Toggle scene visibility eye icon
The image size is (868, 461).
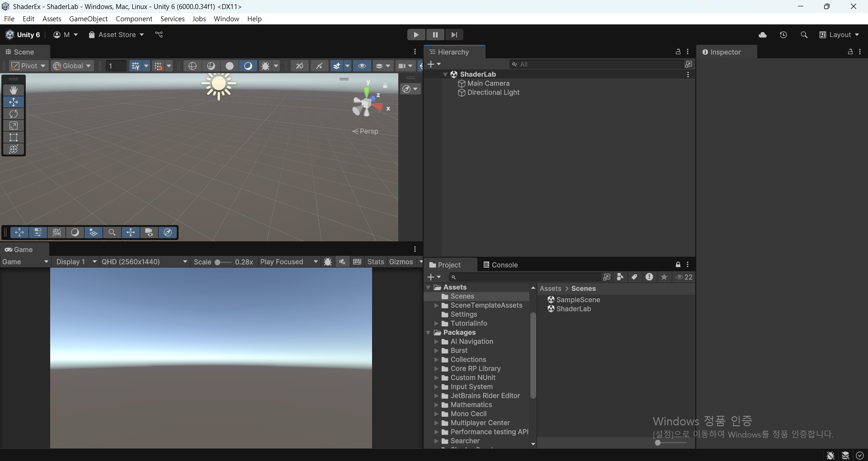click(362, 66)
